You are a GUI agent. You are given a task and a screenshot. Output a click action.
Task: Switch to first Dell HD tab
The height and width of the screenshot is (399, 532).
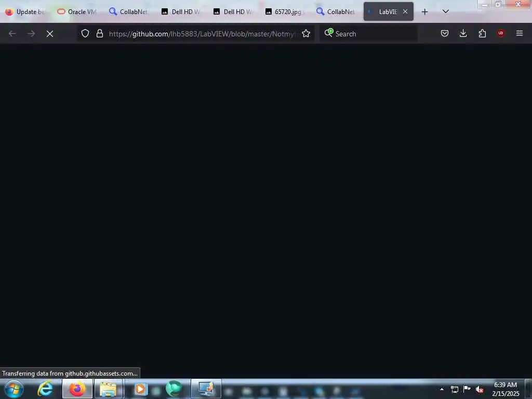tap(180, 12)
